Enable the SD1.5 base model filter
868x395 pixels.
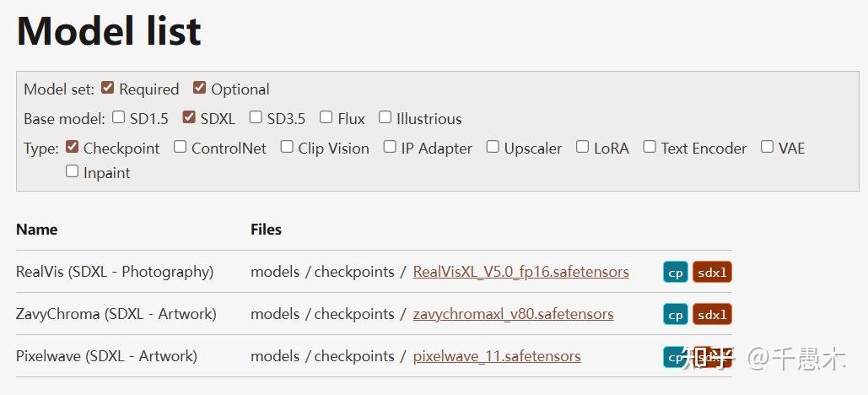click(118, 117)
